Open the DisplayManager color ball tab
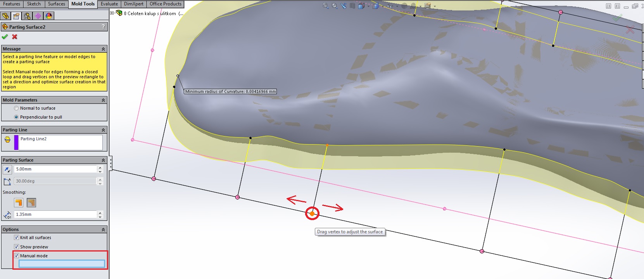This screenshot has width=644, height=279. coord(48,16)
